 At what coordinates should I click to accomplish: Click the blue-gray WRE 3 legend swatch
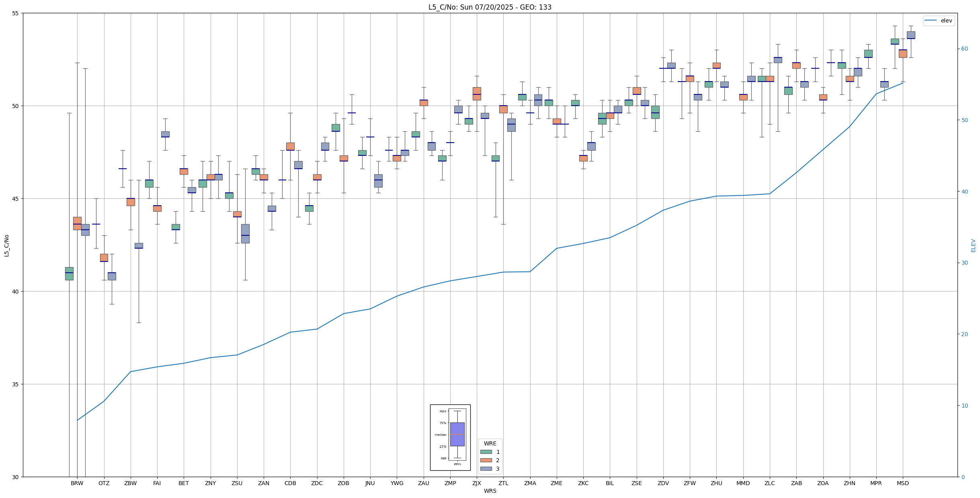pos(486,469)
